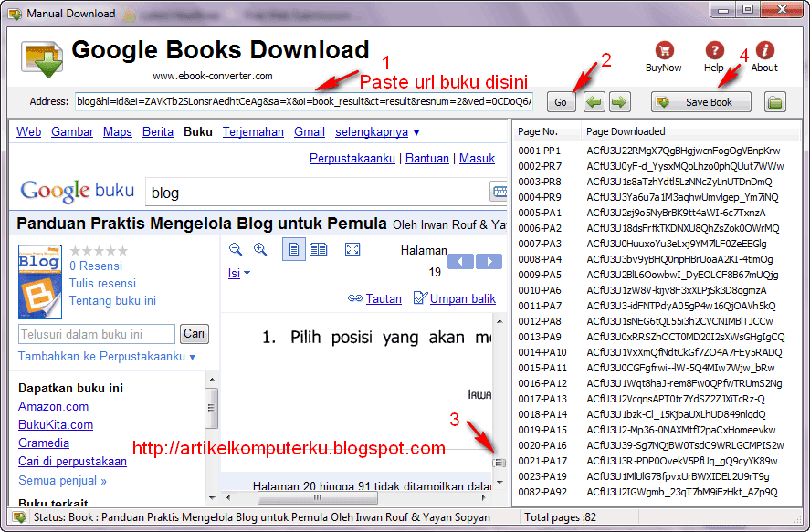Switch to two-page view
Viewport: 810px width, 532px height.
(318, 250)
